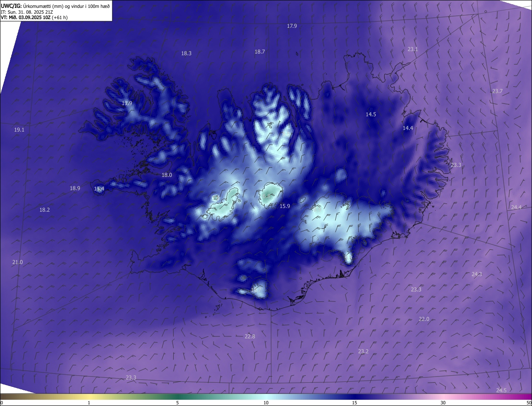The height and width of the screenshot is (406, 532).
Task: Click the 18.2 value label
Action: 44,210
